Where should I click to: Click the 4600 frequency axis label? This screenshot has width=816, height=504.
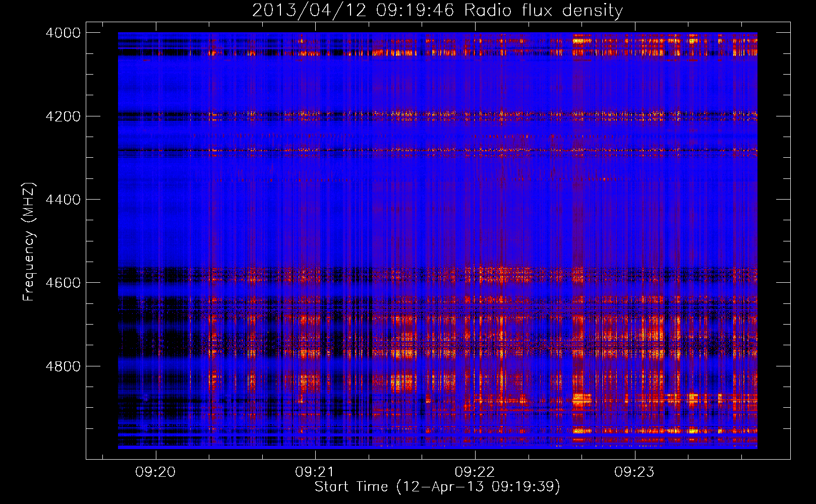63,283
